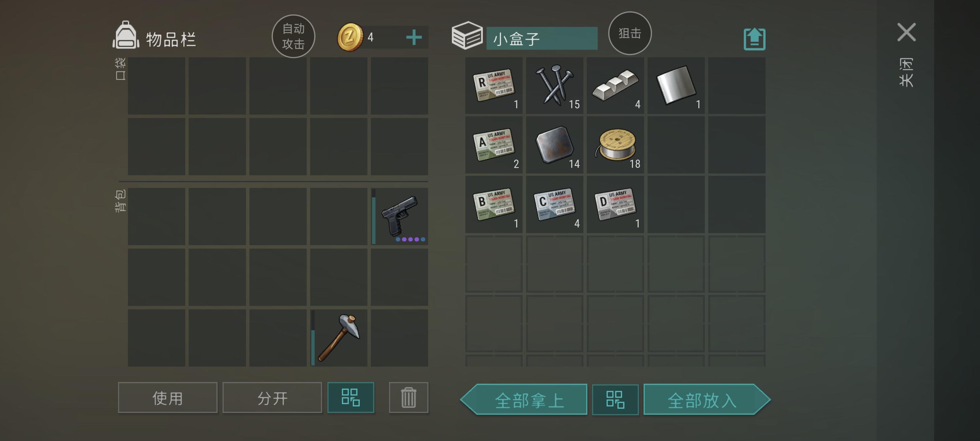Viewport: 980px width, 441px height.
Task: Sort inventory with the grid icon button
Action: (351, 398)
